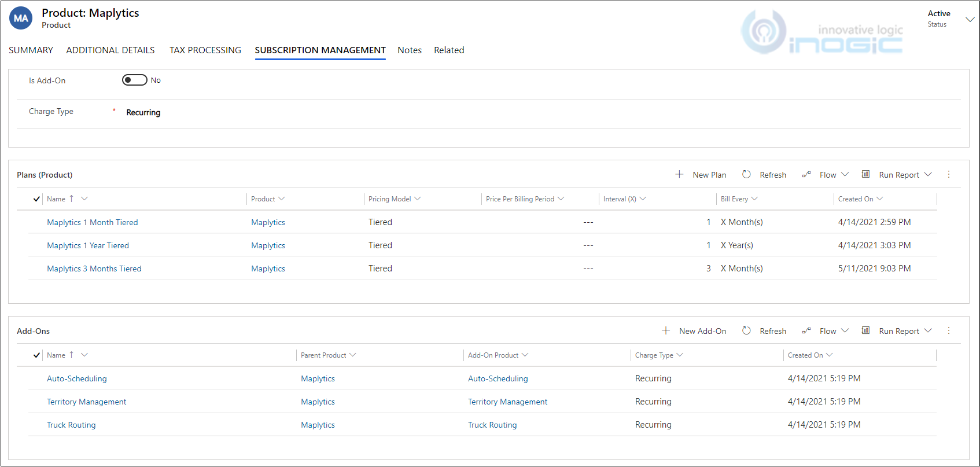The width and height of the screenshot is (980, 467).
Task: Open Truck Routing add-on name link
Action: click(x=71, y=425)
